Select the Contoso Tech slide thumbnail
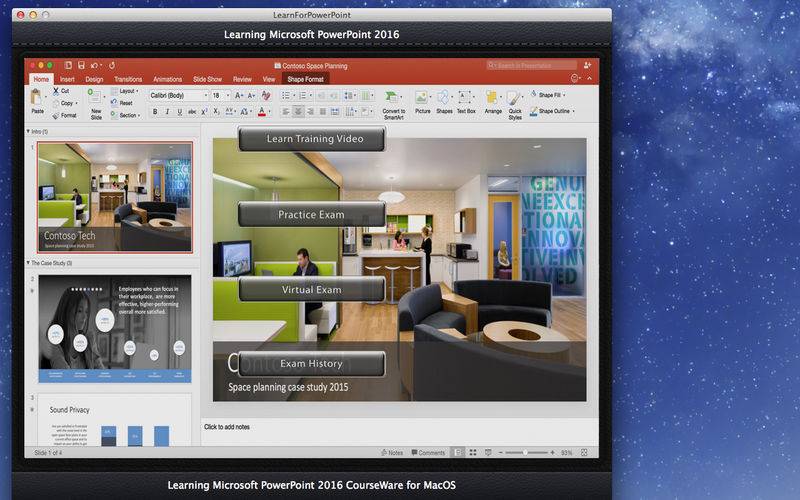 point(115,197)
